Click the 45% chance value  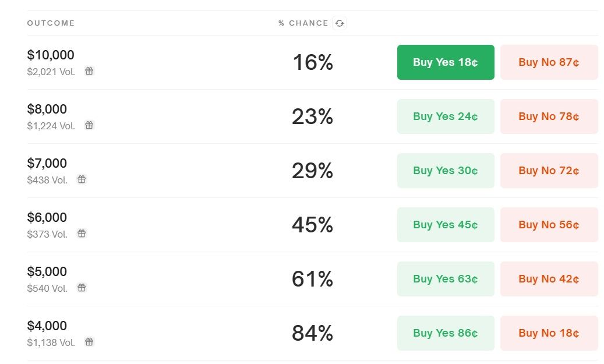(312, 225)
